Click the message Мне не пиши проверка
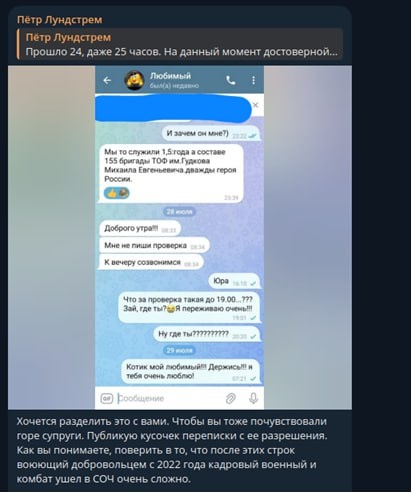The width and height of the screenshot is (412, 493). pos(154,246)
